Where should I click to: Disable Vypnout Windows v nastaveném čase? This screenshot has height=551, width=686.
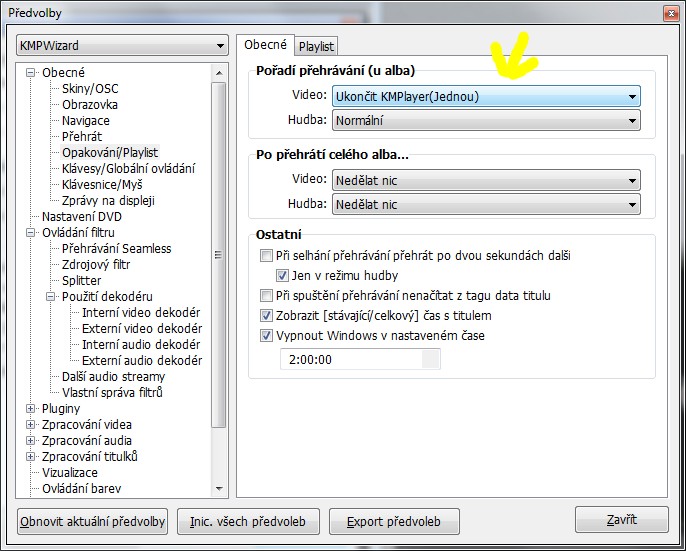pyautogui.click(x=266, y=336)
